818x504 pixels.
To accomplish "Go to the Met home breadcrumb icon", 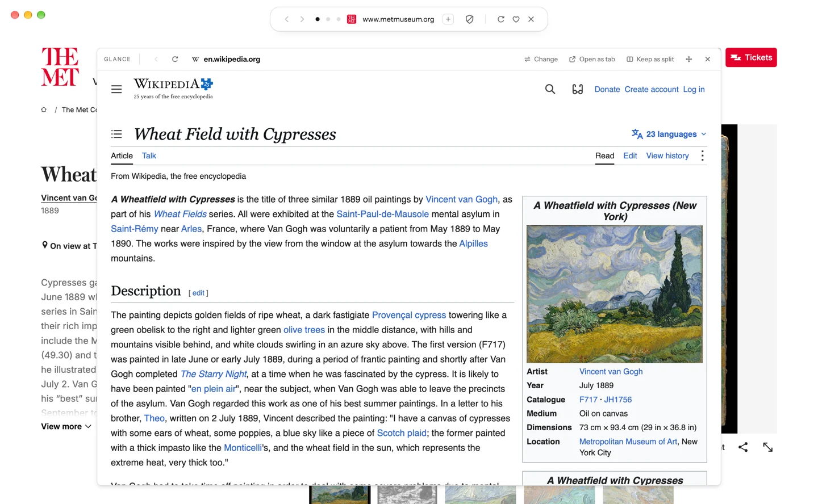I will point(44,110).
